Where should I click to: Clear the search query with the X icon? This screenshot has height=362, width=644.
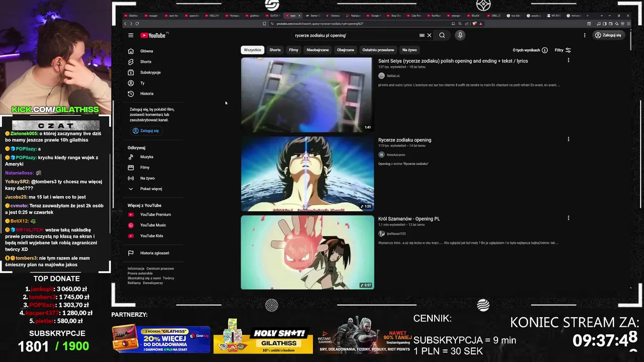pyautogui.click(x=429, y=35)
